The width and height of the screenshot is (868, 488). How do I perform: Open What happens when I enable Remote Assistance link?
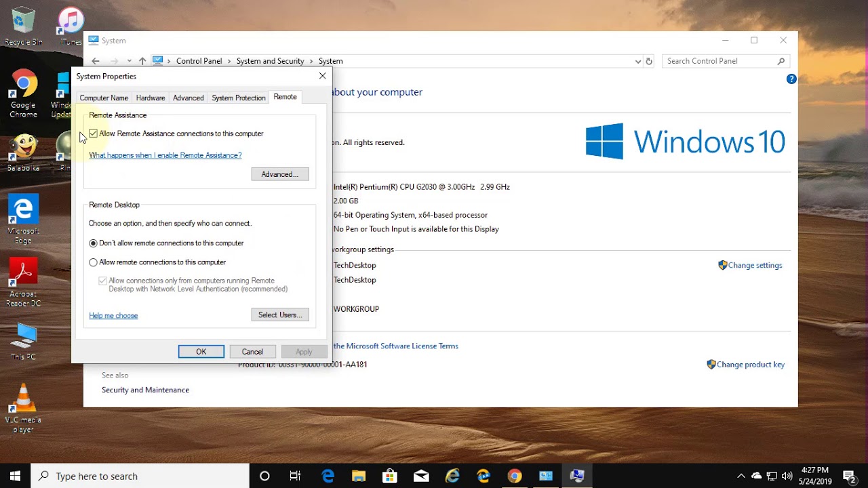click(165, 155)
